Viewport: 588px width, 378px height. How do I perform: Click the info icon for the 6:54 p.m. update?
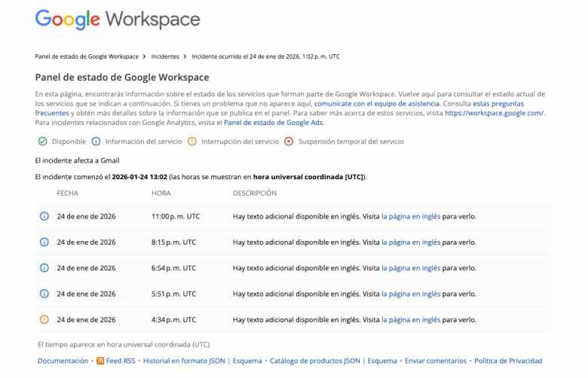coord(44,268)
